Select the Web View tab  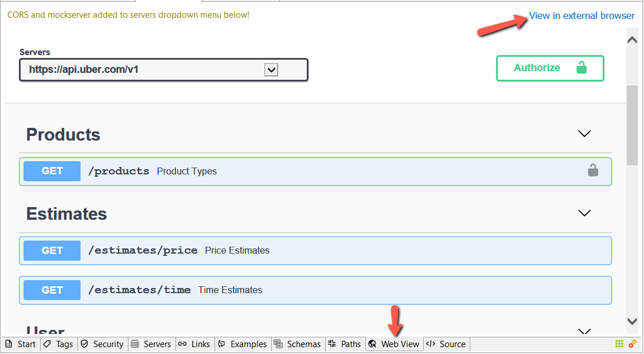tap(395, 344)
